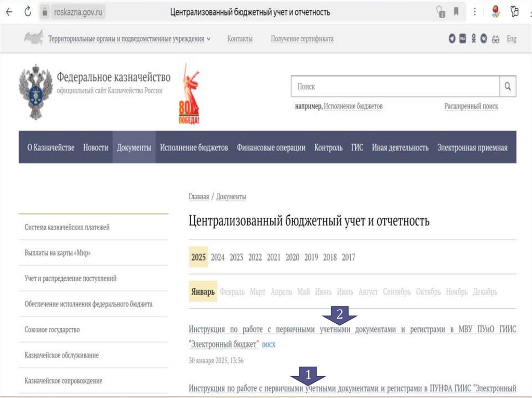
Task: Open the Электронная приемная menu item
Action: pos(472,147)
